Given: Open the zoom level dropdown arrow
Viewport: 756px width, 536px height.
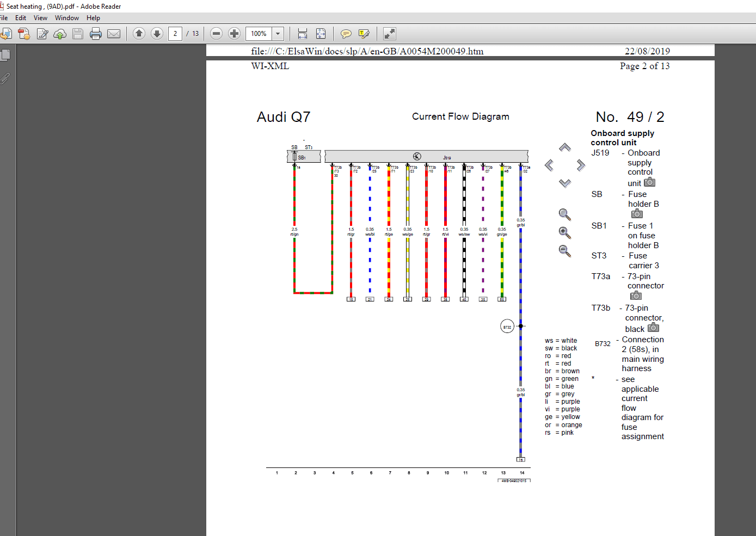Looking at the screenshot, I should point(278,34).
